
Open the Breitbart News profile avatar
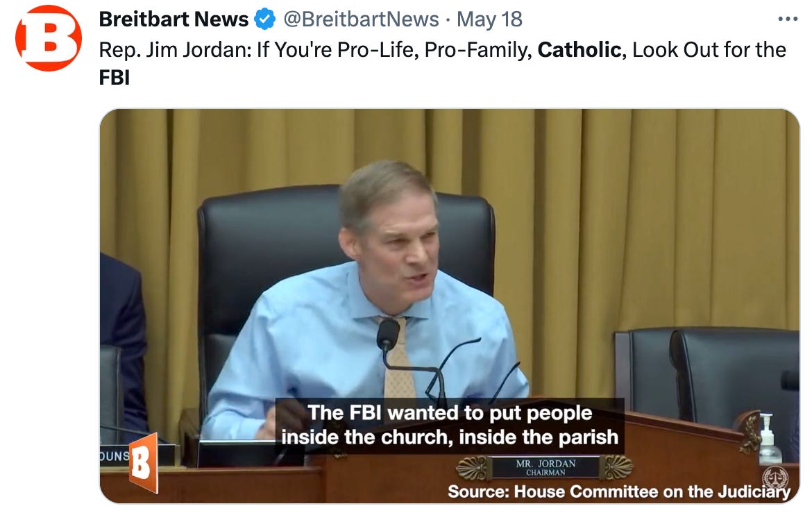pyautogui.click(x=48, y=37)
